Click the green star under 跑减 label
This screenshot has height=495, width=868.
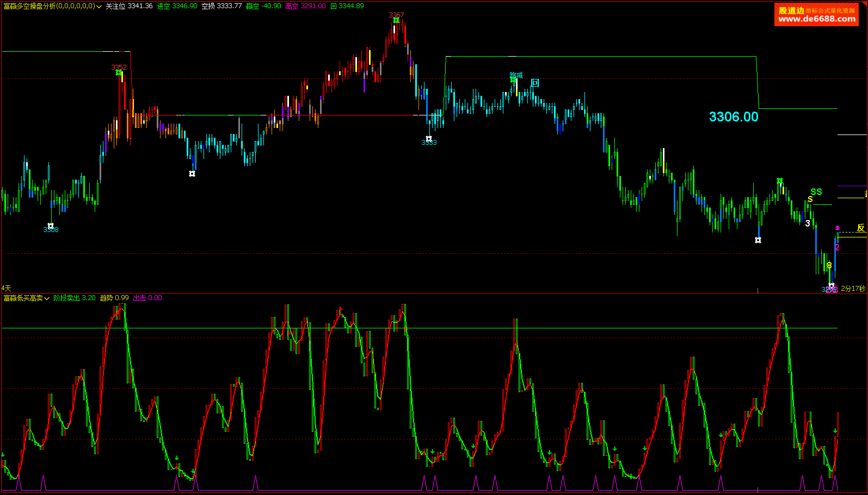513,80
